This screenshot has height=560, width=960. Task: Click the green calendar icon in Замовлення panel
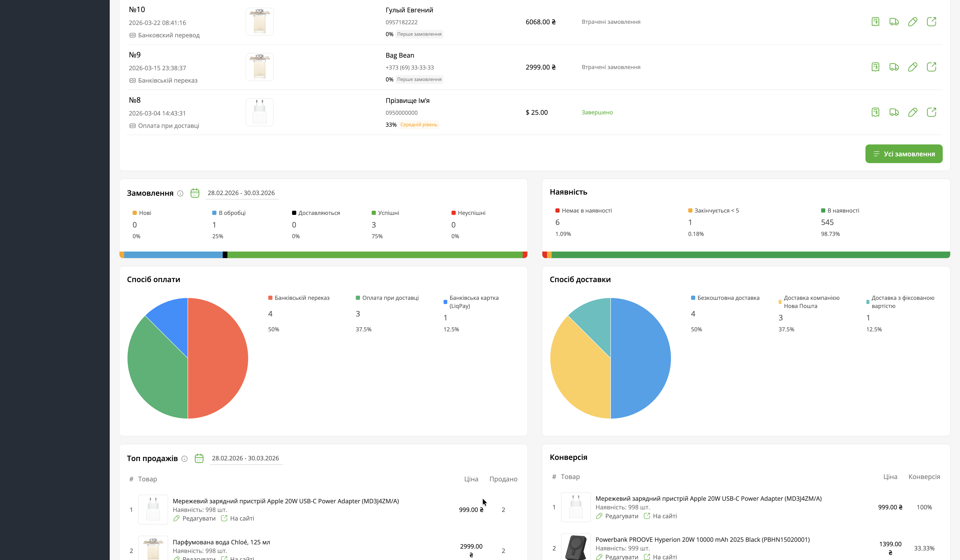pos(195,193)
